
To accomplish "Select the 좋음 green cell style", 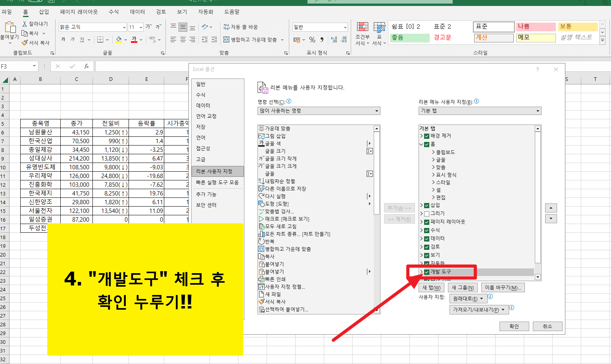I will click(409, 37).
